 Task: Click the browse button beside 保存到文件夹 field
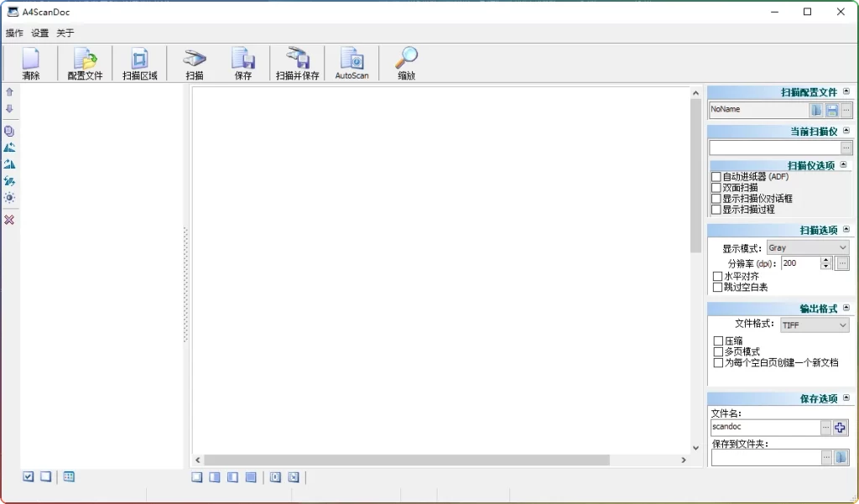pyautogui.click(x=826, y=458)
